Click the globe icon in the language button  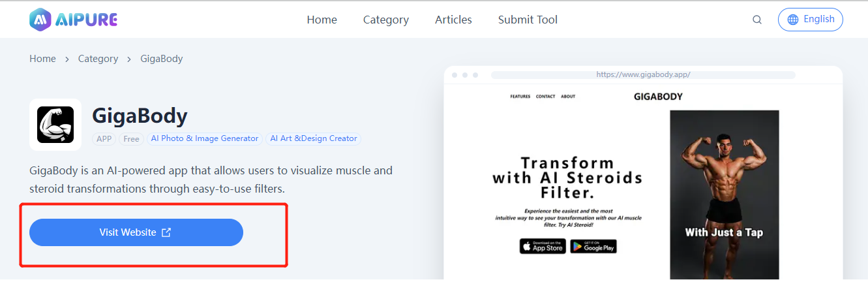pos(793,20)
